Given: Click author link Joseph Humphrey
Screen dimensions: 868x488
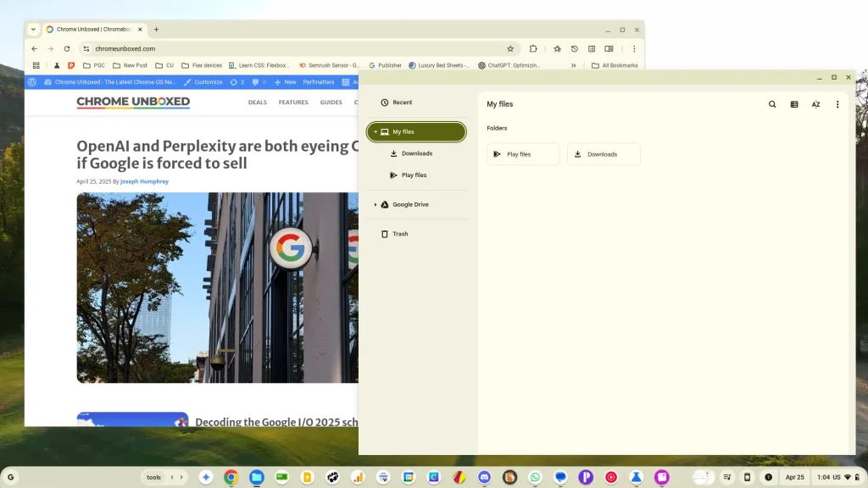Looking at the screenshot, I should pos(143,181).
